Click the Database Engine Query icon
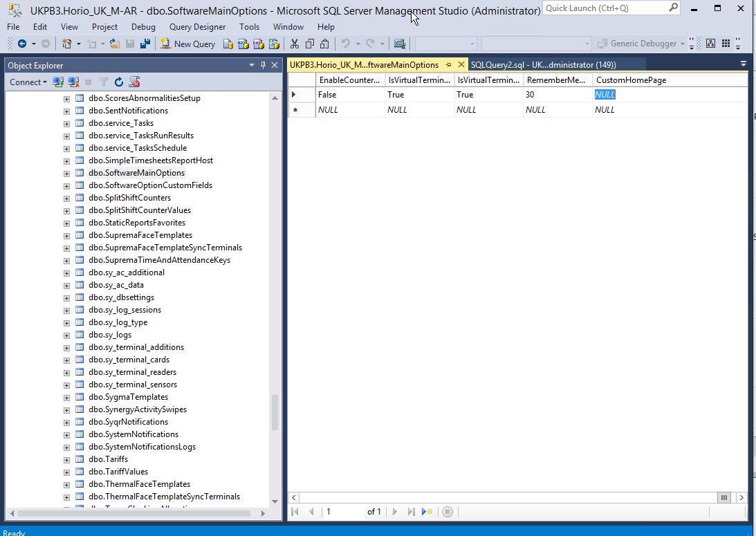The height and width of the screenshot is (536, 756). [228, 44]
